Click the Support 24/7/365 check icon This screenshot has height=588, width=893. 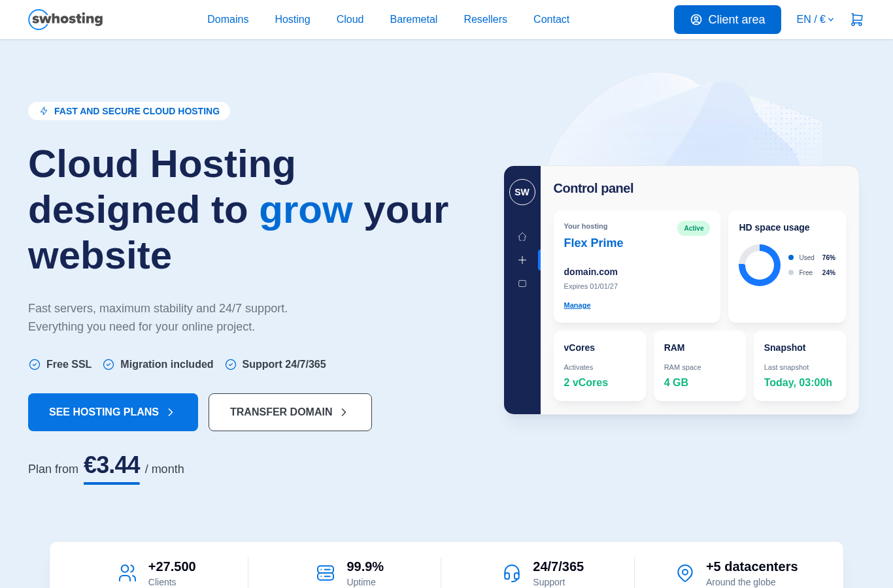tap(231, 365)
